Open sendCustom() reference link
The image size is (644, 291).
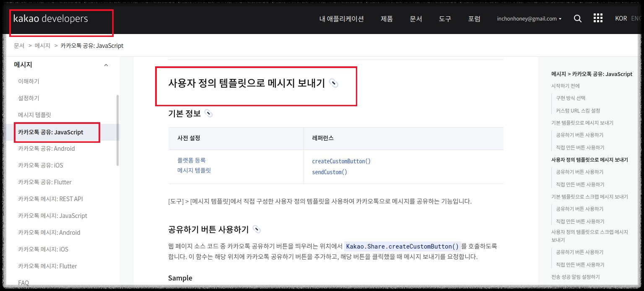(330, 172)
